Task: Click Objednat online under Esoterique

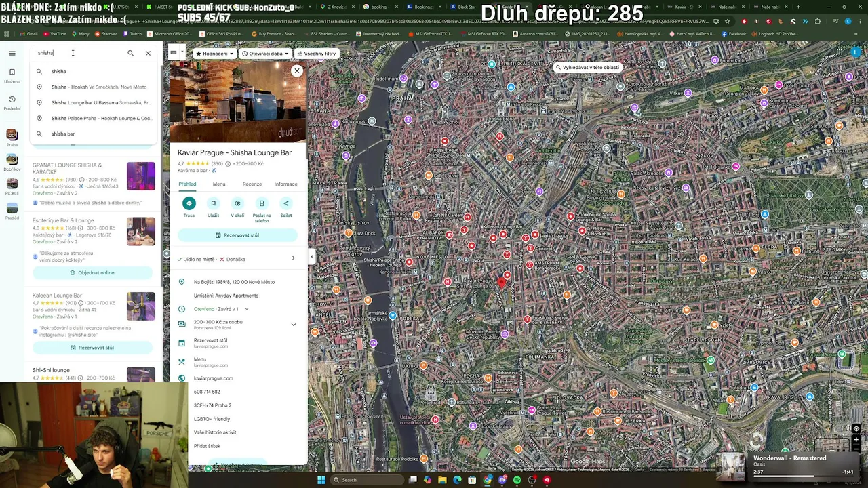Action: [92, 272]
